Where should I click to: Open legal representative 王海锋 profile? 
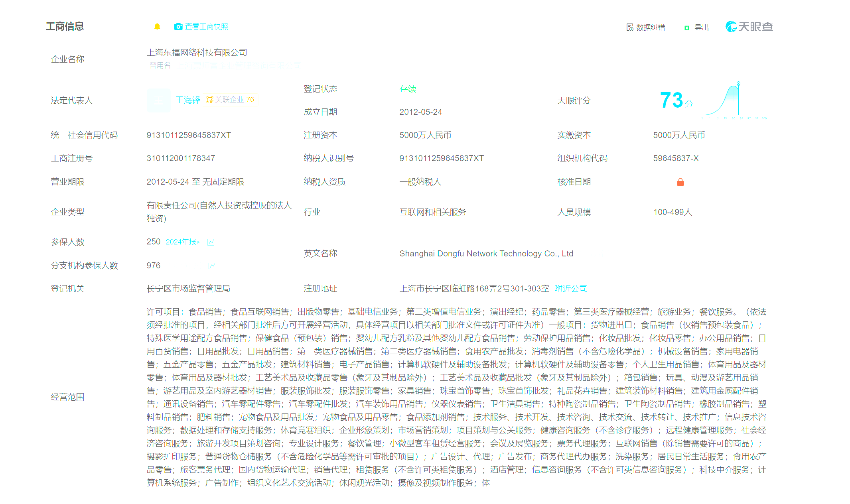coord(188,100)
